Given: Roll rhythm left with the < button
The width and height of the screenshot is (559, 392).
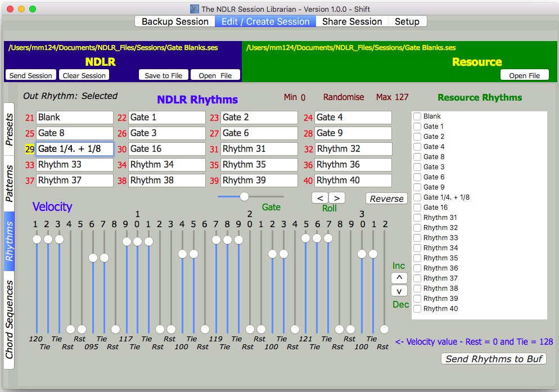Looking at the screenshot, I should [320, 198].
